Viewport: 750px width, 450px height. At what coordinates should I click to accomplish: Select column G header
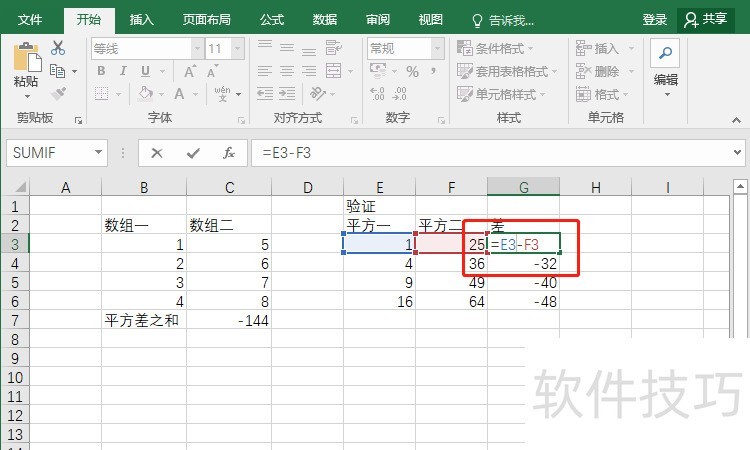pos(523,187)
